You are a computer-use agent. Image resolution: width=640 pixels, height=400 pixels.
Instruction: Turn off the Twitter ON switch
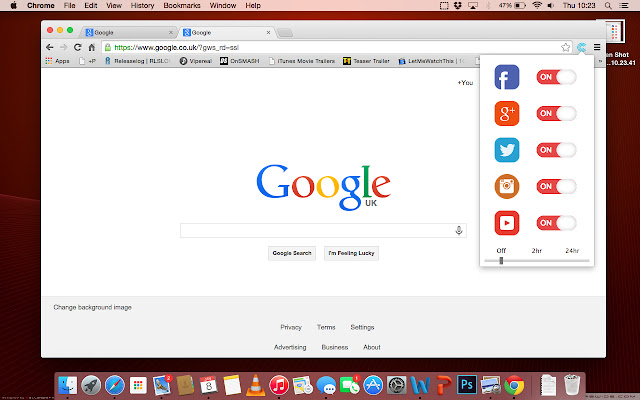[556, 150]
